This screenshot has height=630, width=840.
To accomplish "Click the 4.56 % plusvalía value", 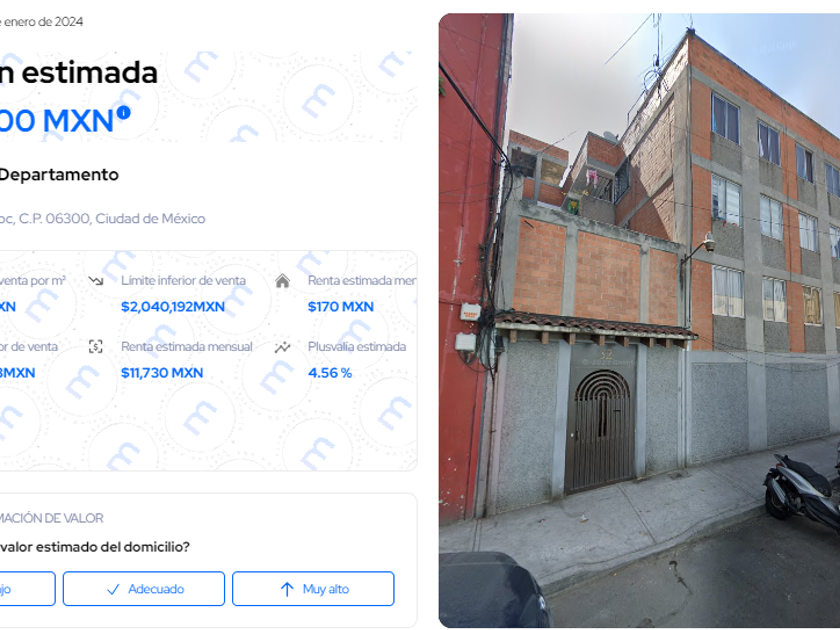I will tap(329, 373).
